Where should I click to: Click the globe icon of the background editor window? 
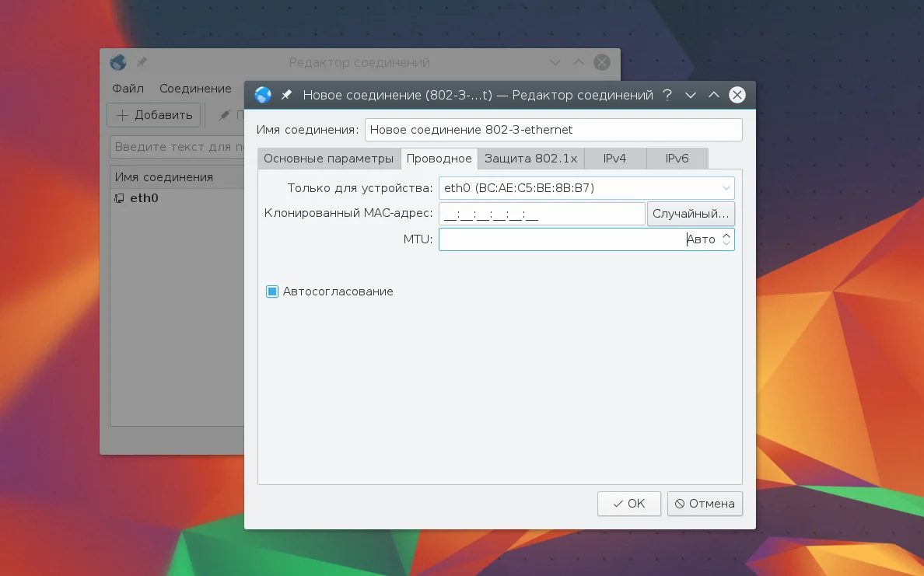click(118, 62)
